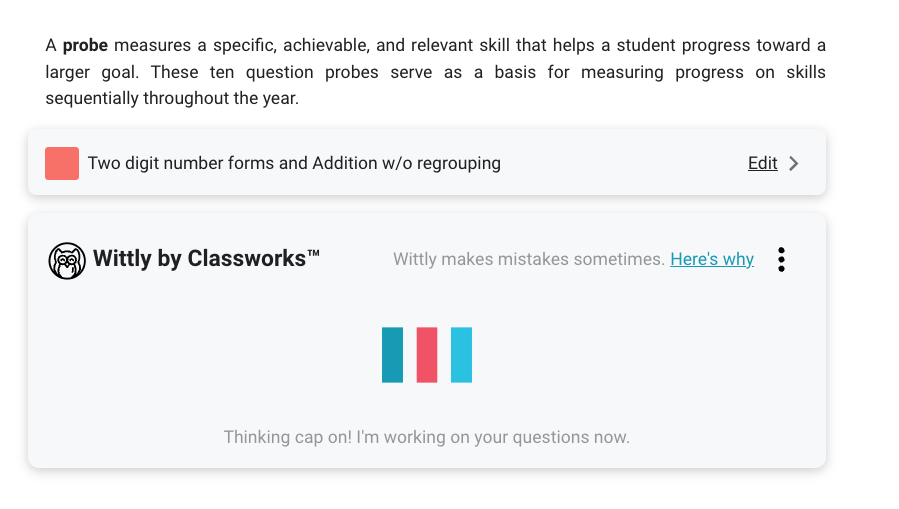Click the probe description paragraph
899x509 pixels.
pyautogui.click(x=436, y=72)
